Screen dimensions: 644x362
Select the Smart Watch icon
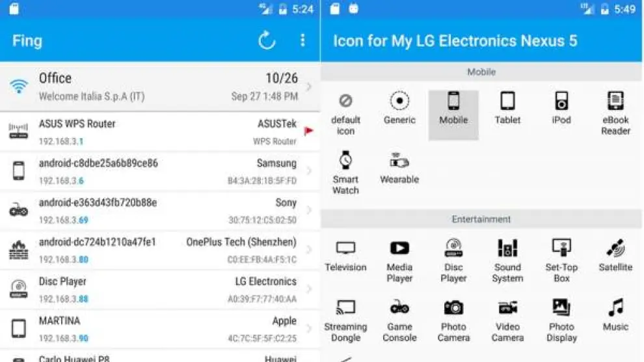click(345, 173)
